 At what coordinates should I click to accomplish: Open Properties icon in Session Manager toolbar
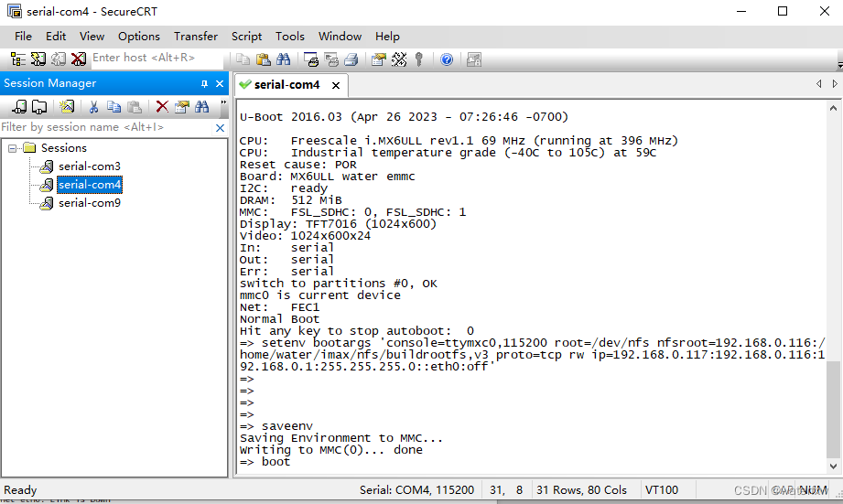182,107
